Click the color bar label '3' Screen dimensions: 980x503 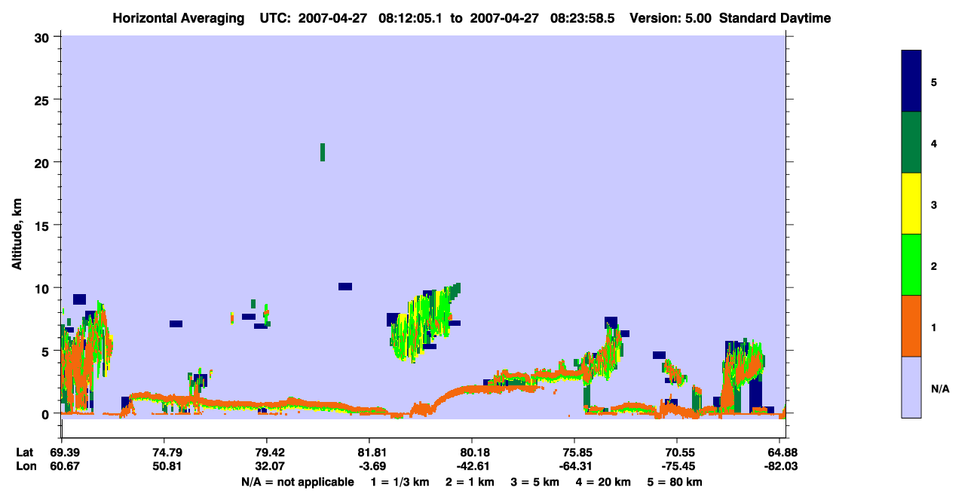[934, 204]
